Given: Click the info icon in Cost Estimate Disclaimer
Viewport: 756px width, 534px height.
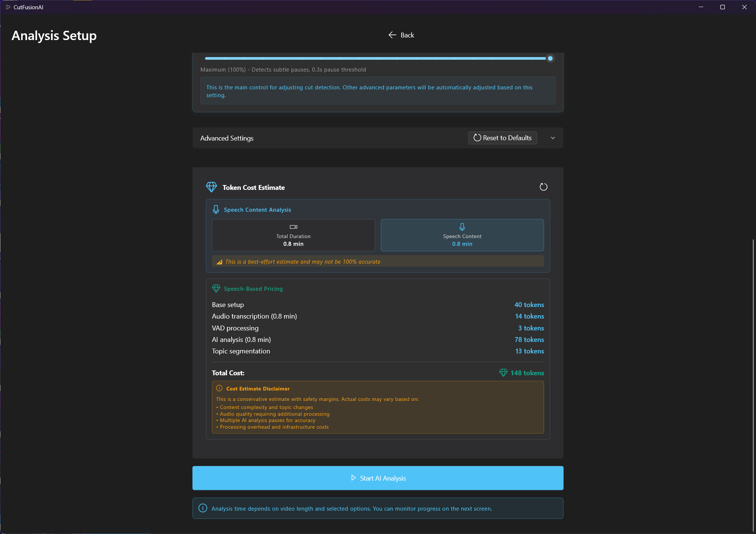Looking at the screenshot, I should 219,388.
